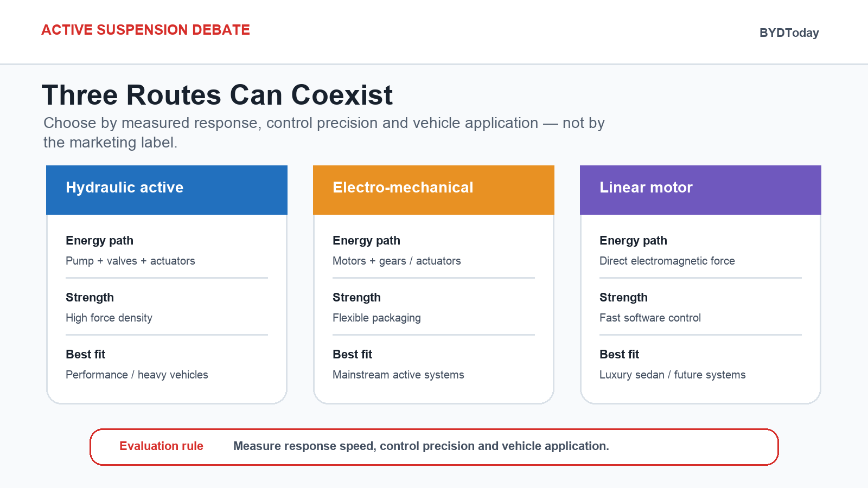Click Best fit heading in Linear motor card
Image resolution: width=868 pixels, height=488 pixels.
(619, 355)
